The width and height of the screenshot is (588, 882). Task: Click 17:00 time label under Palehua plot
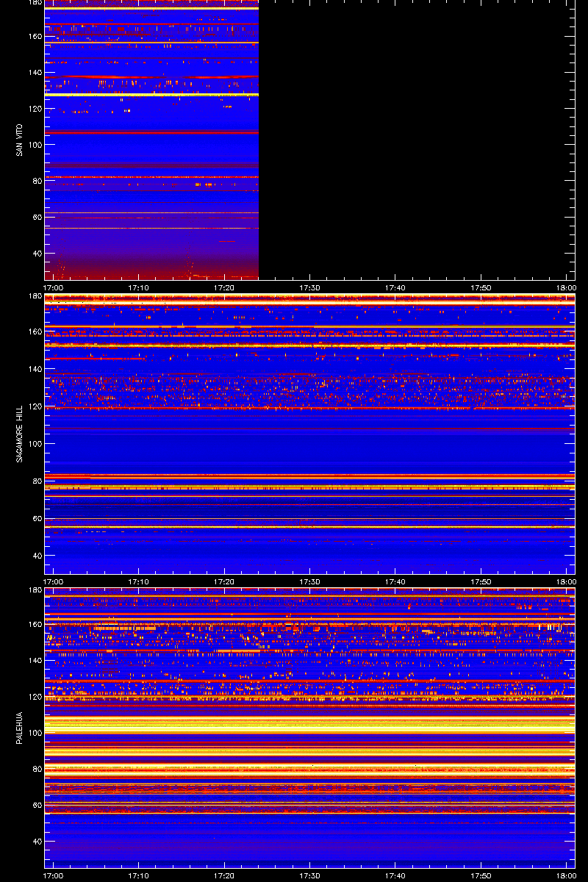point(54,875)
